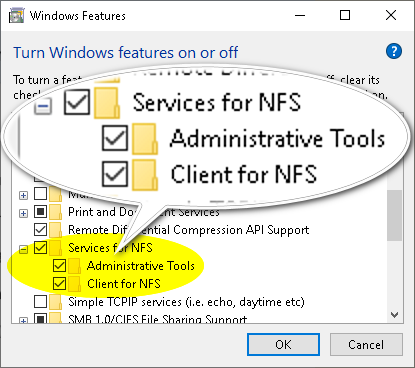Screen dimensions: 415x368
Task: Click the Administrative Tools folder icon
Action: [x=74, y=266]
